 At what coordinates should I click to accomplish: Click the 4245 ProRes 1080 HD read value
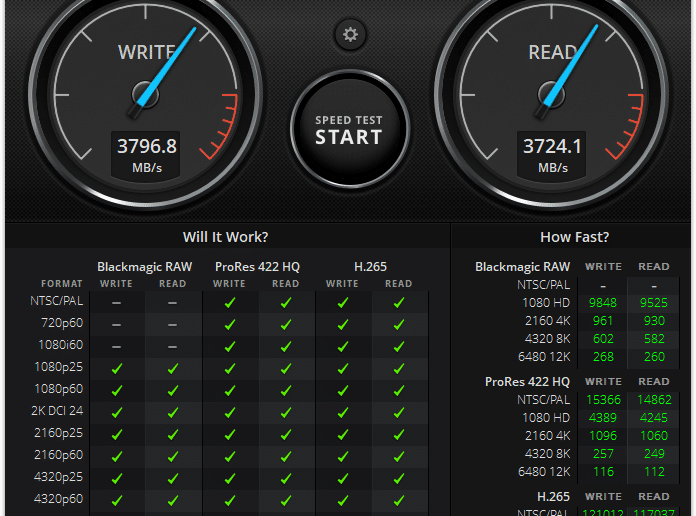654,418
